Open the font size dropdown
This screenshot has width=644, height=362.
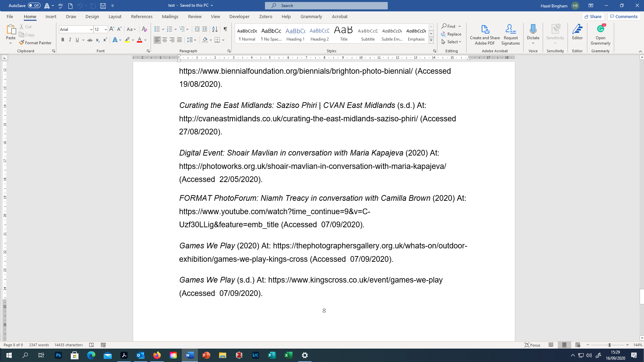coord(105,29)
